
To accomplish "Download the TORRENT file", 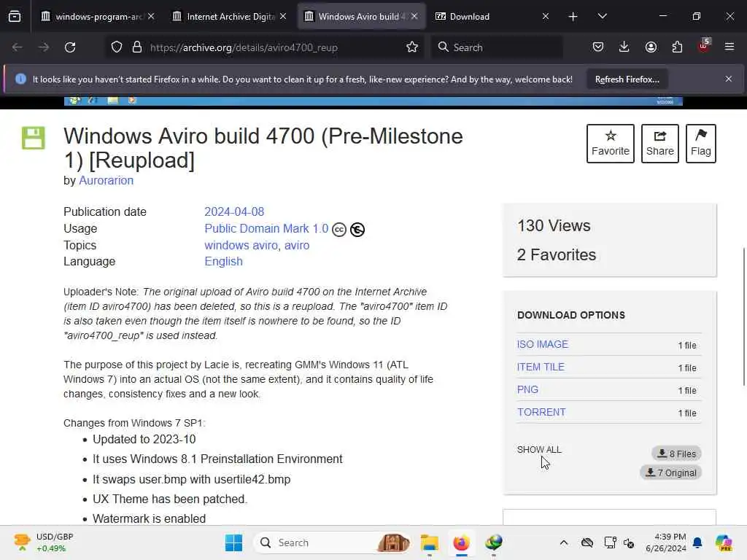I will point(541,413).
